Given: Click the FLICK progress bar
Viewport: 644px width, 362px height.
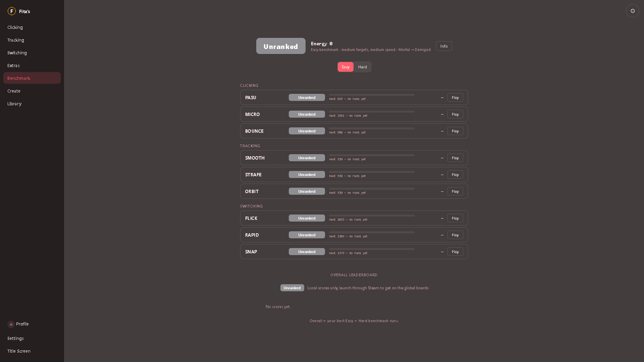Looking at the screenshot, I should (x=372, y=216).
